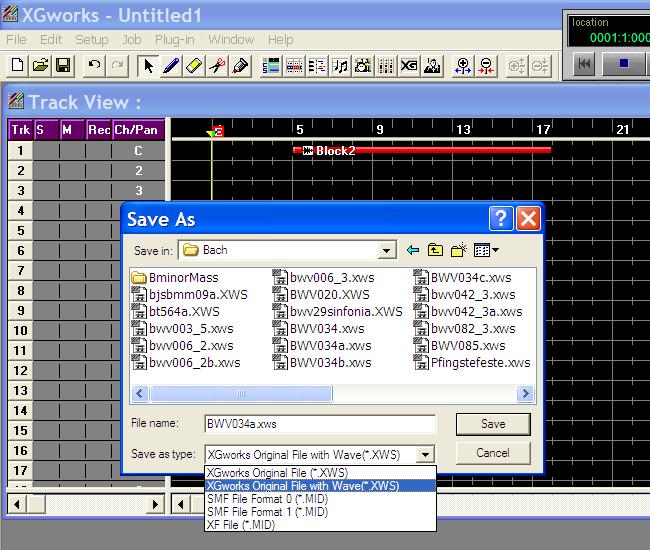Toggle Rec cell for track 3
This screenshot has width=650, height=550.
click(98, 190)
